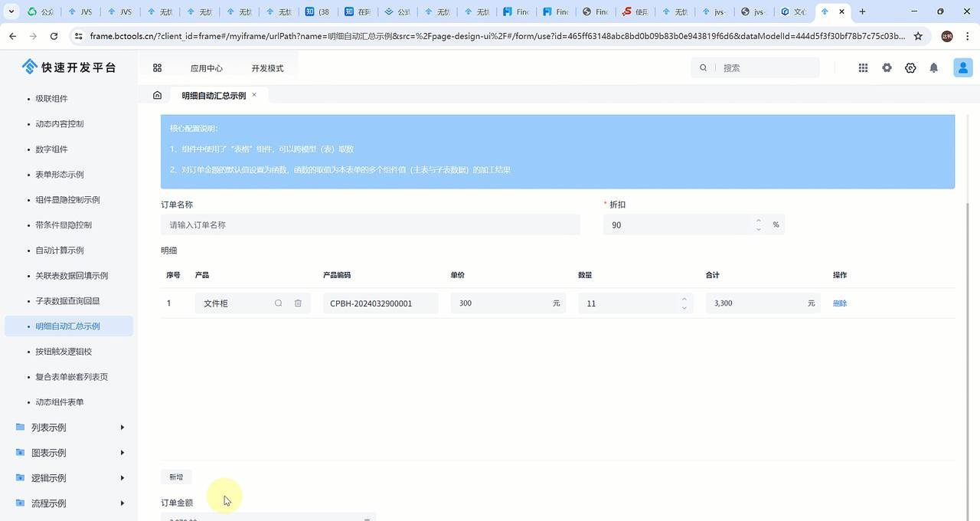Switch to the 开发模式 menu

[266, 67]
